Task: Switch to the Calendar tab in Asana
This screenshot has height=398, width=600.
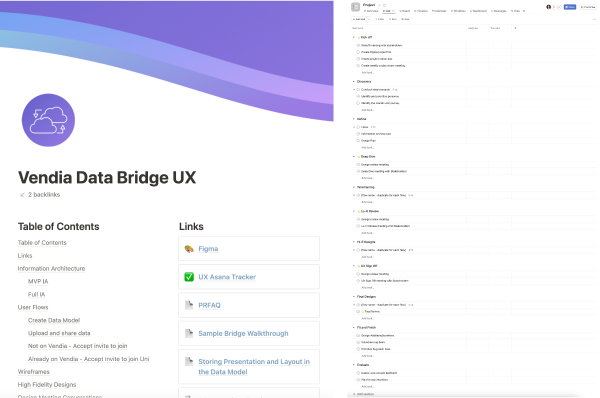Action: 439,11
